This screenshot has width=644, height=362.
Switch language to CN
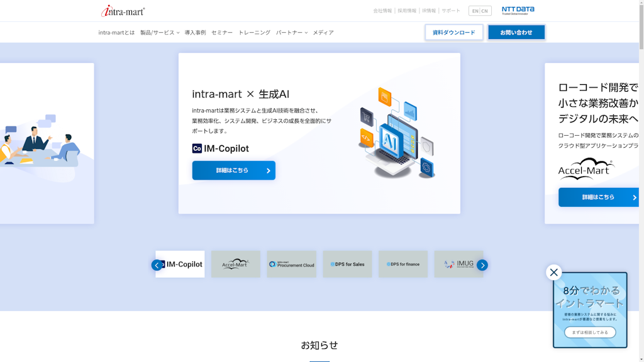click(485, 11)
